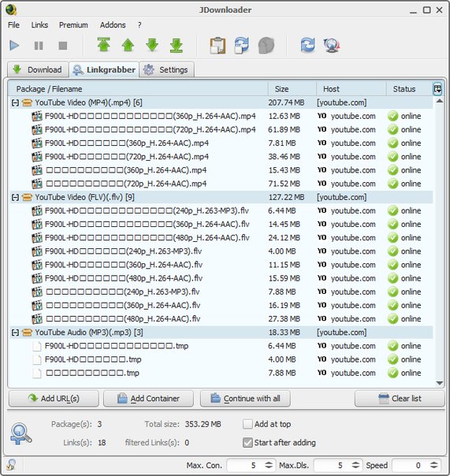Click the Max. Con. spinner arrows

coord(269,465)
